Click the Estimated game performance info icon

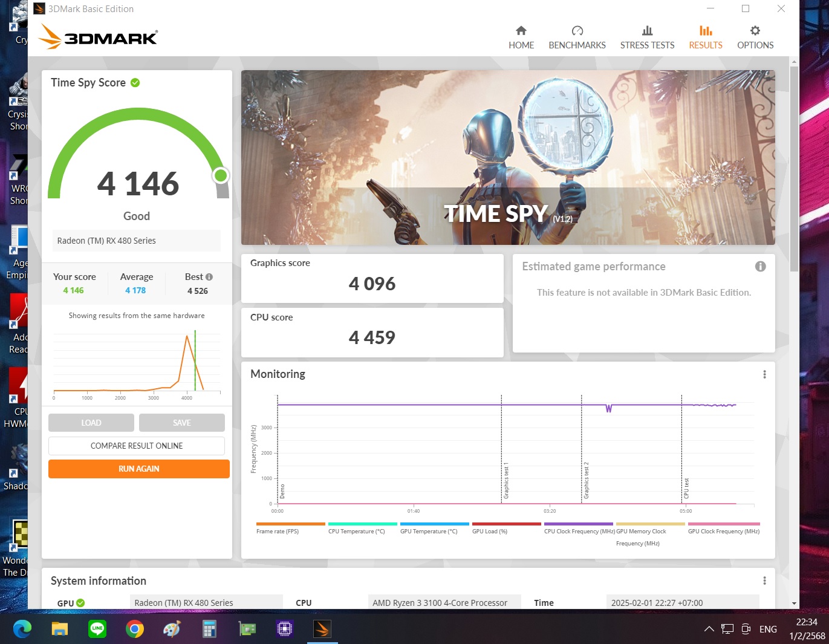760,267
